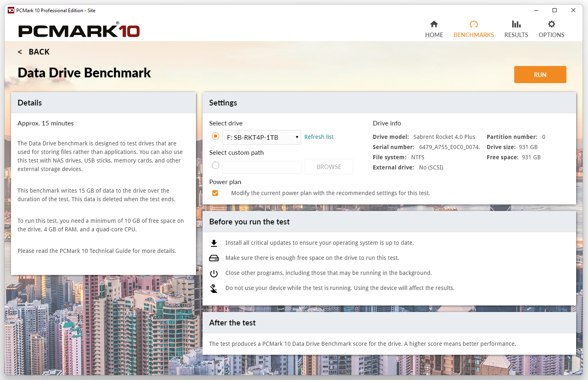Open the F: SB-RKT4P-1TB drive dropdown
The width and height of the screenshot is (588, 380).
(x=262, y=137)
